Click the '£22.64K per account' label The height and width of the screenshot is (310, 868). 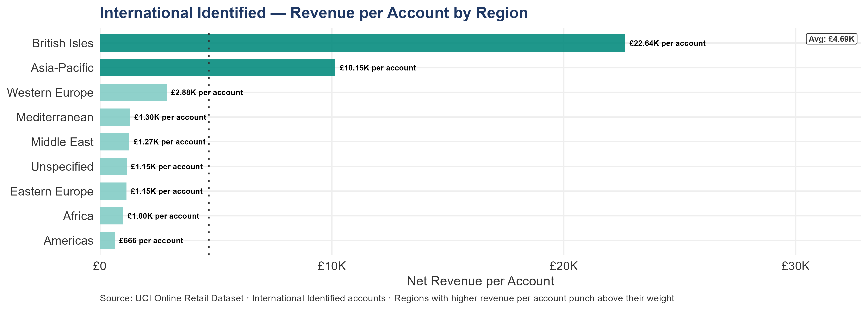[x=667, y=43]
